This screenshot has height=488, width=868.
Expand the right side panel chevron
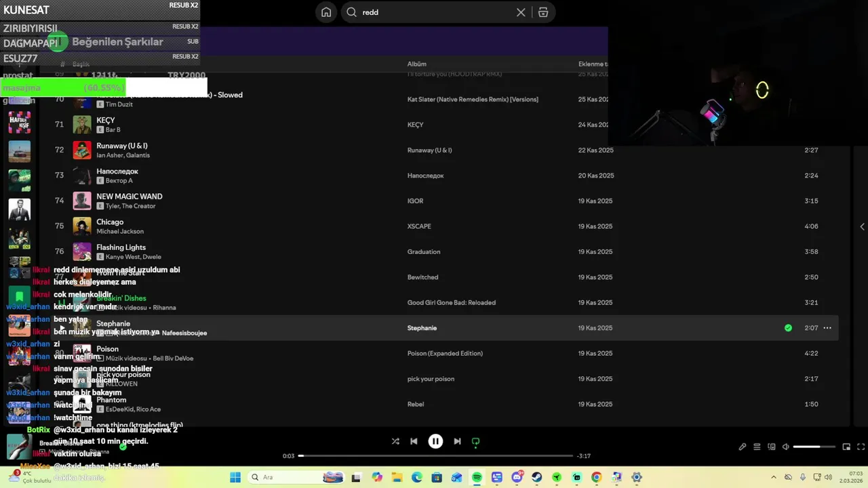(x=862, y=226)
